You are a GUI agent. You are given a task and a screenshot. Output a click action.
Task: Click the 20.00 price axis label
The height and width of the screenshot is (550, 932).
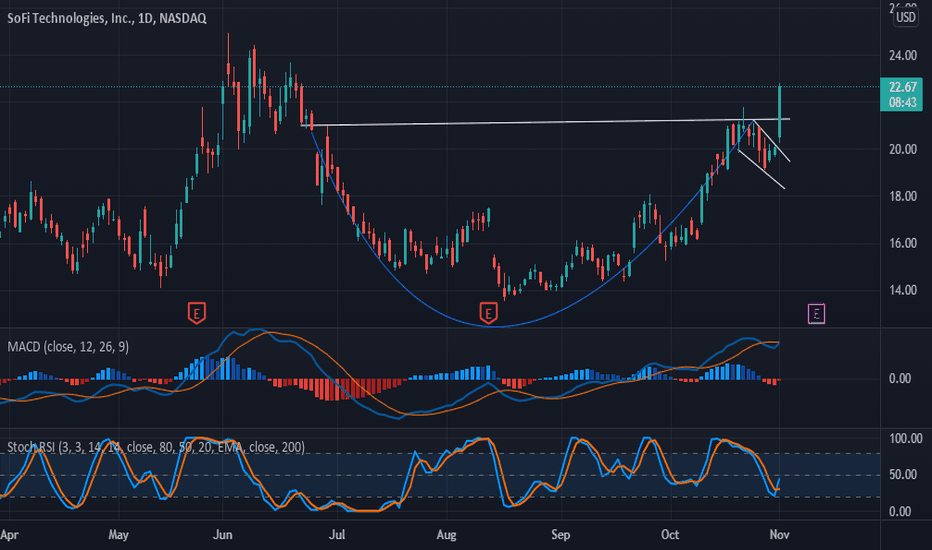coord(903,149)
